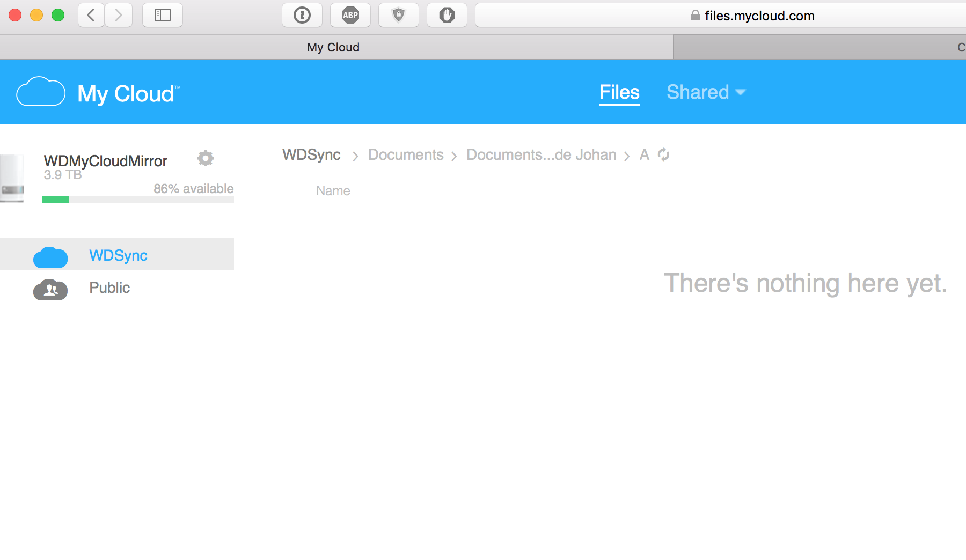Click the files.mycloud.com address bar
This screenshot has height=560, width=966.
(721, 16)
